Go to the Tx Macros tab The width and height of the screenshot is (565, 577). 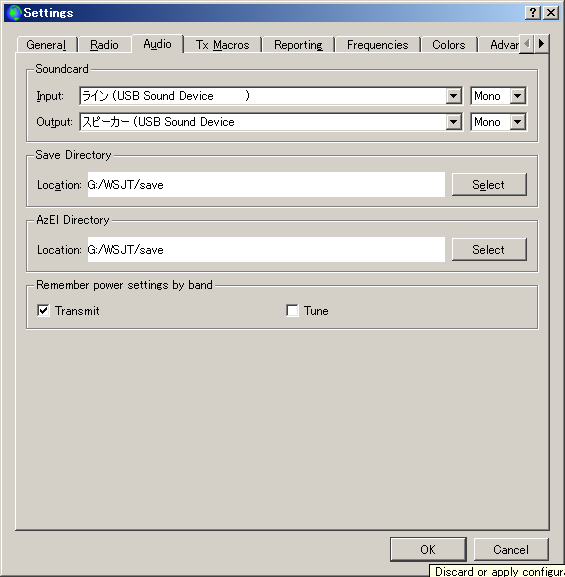(223, 45)
